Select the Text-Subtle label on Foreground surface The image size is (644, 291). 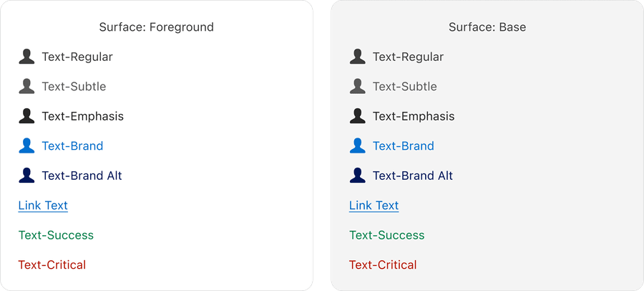point(74,87)
